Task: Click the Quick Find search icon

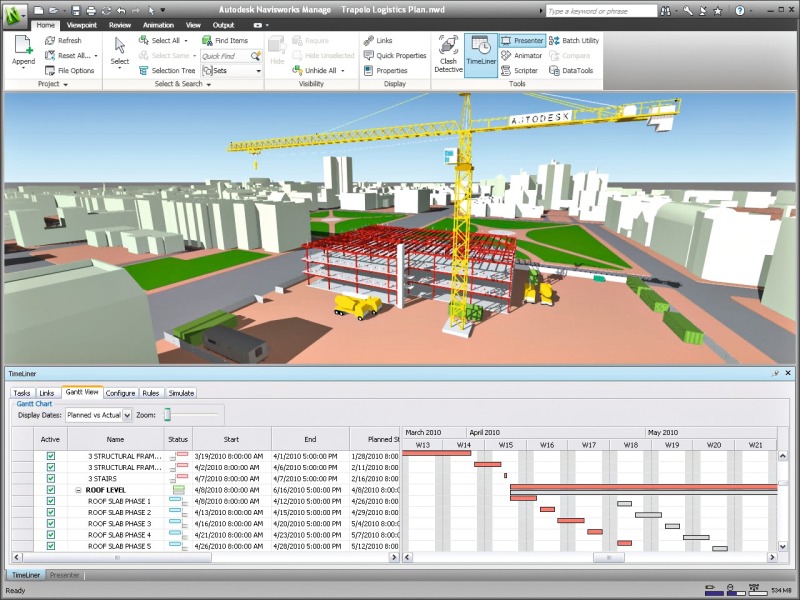Action: coord(256,56)
